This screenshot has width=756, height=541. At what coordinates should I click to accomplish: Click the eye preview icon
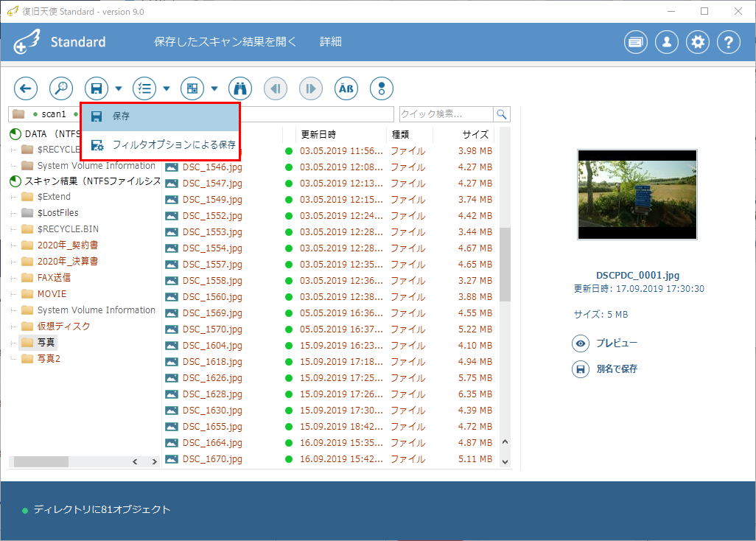pos(581,343)
